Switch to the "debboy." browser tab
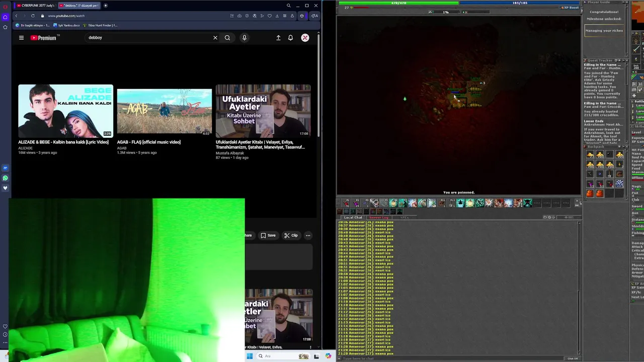Viewport: 644px width, 362px height. point(79,6)
